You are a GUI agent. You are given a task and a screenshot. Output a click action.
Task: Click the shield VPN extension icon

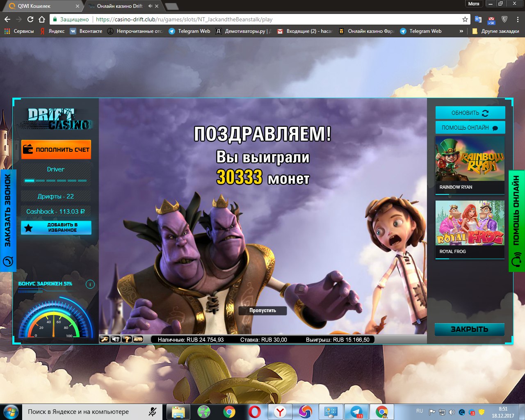(x=505, y=19)
